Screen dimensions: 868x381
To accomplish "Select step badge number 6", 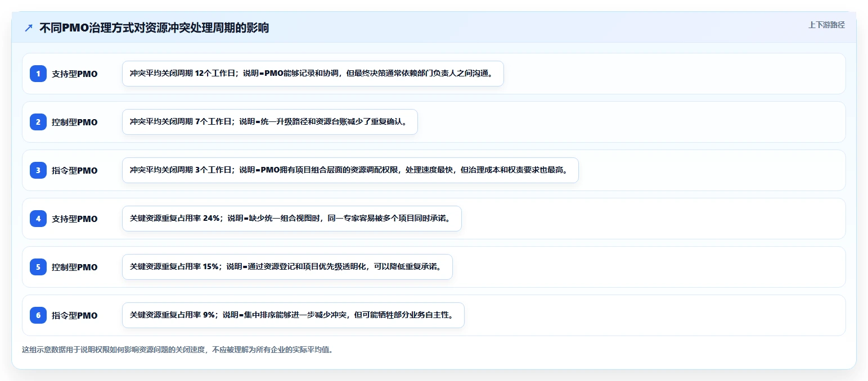I will click(x=38, y=315).
